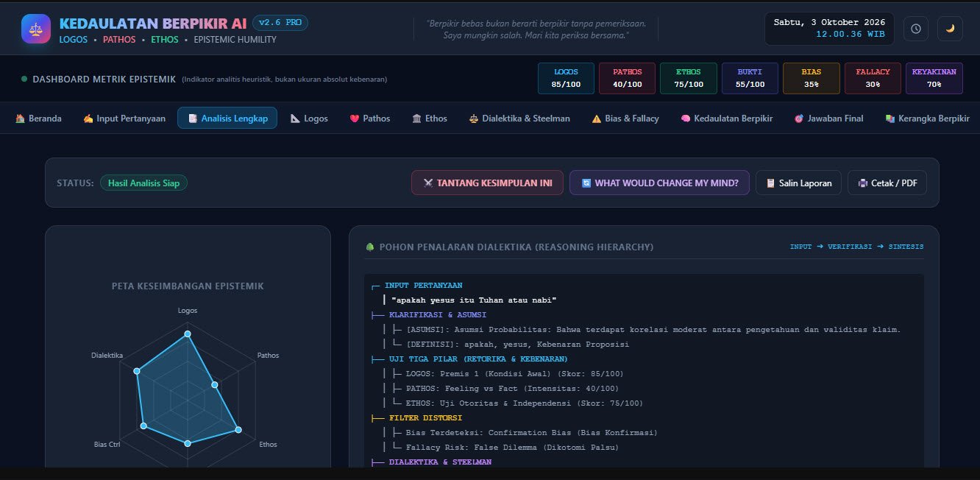The width and height of the screenshot is (980, 480).
Task: Select the "PATHOS: Feeling vs Fact" row
Action: pyautogui.click(x=512, y=389)
